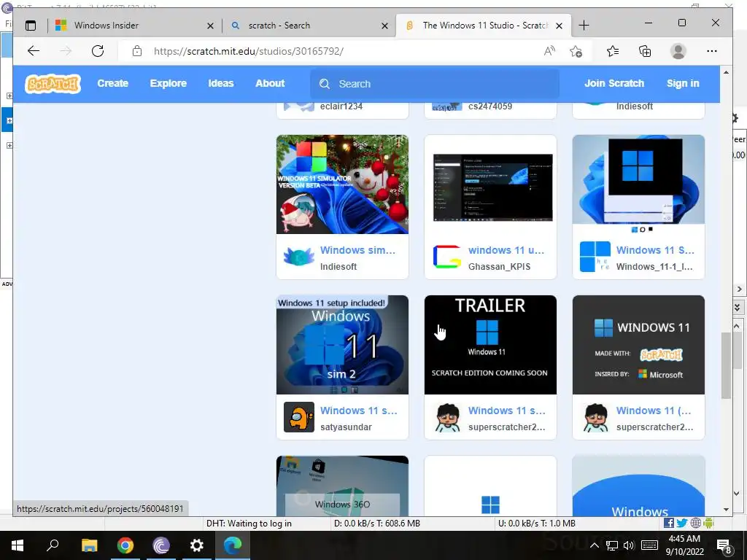The width and height of the screenshot is (747, 560).
Task: Click the Facebook icon in BitTorrent status bar
Action: pos(668,524)
